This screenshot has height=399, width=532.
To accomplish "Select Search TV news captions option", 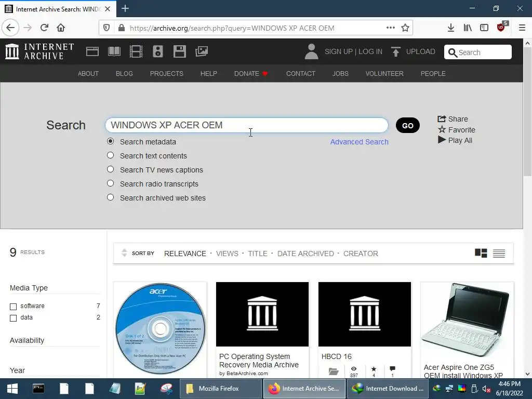I will click(110, 169).
